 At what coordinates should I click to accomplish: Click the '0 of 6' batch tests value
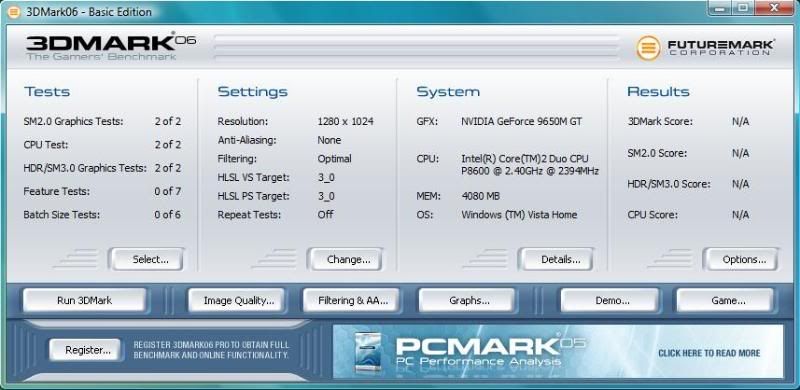[x=168, y=215]
